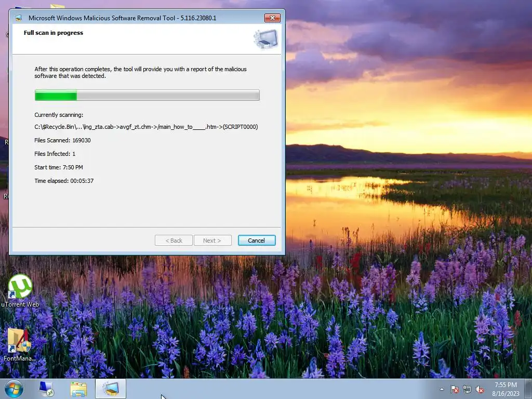Click the currently scanning file path
This screenshot has height=399, width=532.
point(146,127)
